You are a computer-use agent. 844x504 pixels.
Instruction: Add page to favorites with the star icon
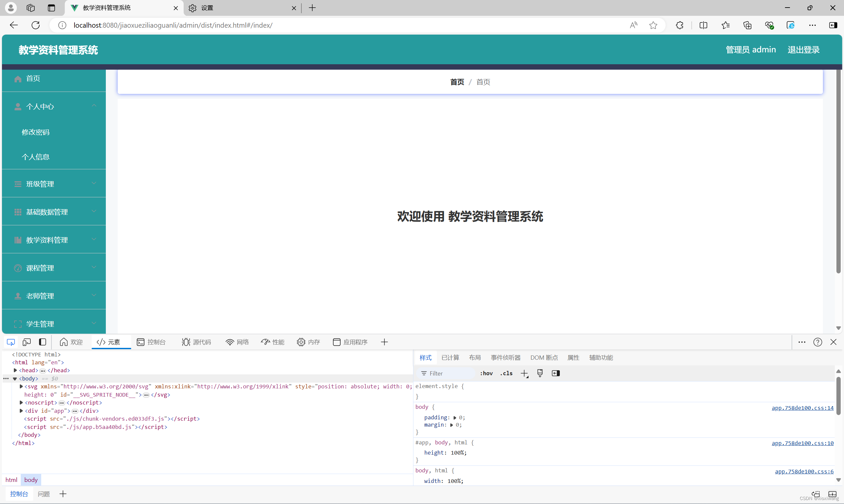[653, 25]
